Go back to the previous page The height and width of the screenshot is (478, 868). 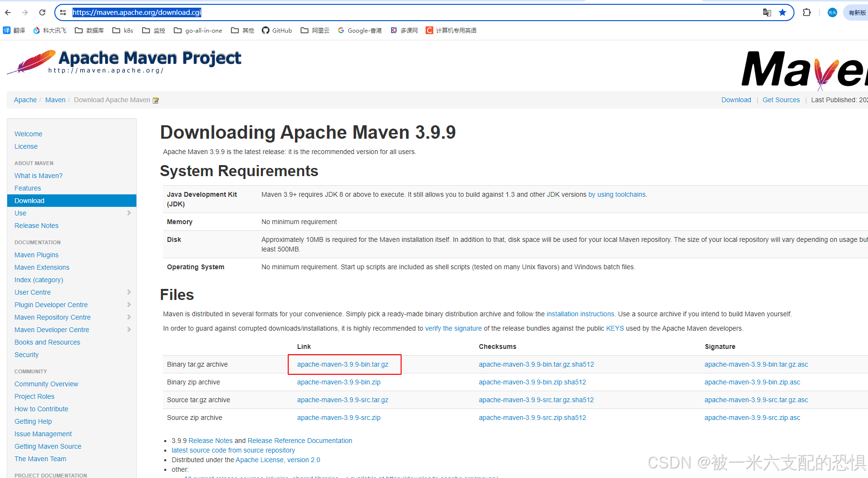click(x=8, y=12)
